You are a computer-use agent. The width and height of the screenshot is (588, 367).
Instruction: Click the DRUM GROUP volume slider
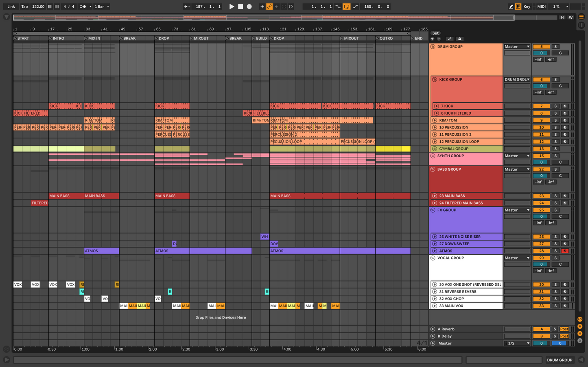(541, 53)
